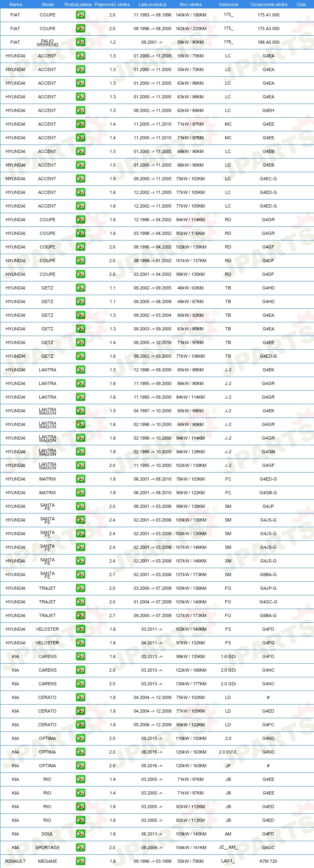Viewport: 314px width, 868px height.
Task: Click fuel icon in Hyundai Coupe 85kW row
Action: tap(80, 233)
